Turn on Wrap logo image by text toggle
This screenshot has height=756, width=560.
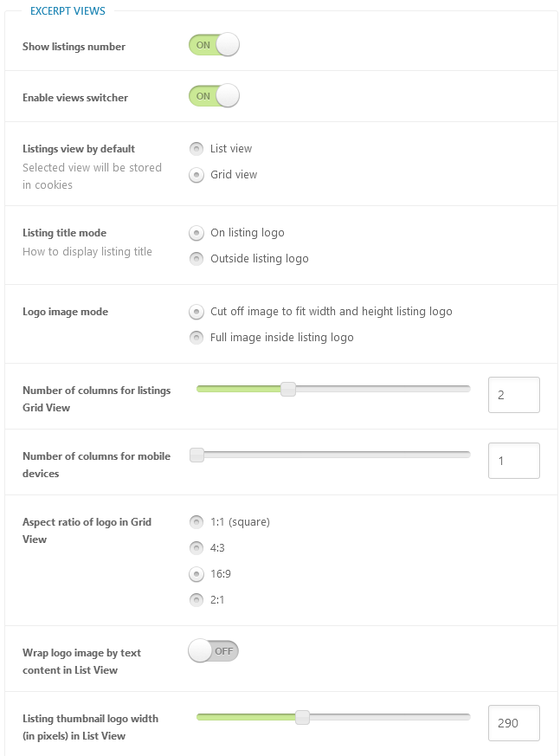click(x=214, y=651)
